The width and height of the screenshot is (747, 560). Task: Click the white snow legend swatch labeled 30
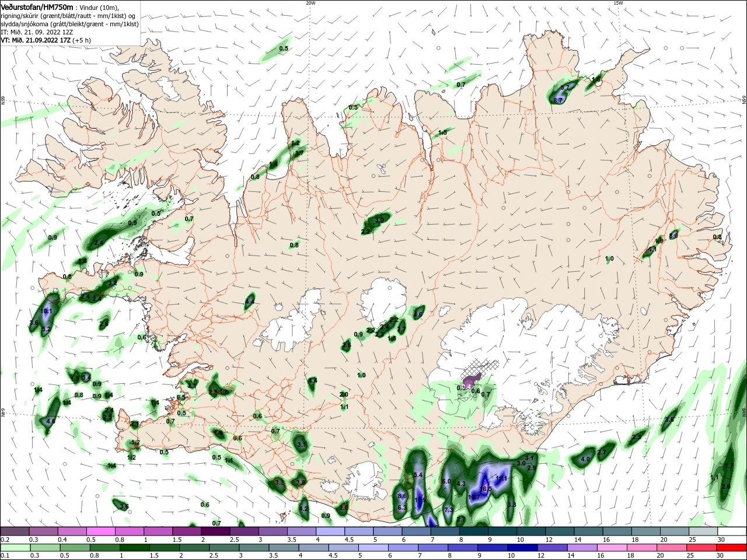pyautogui.click(x=732, y=531)
